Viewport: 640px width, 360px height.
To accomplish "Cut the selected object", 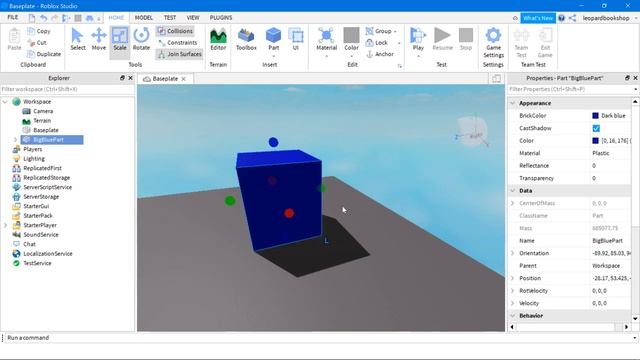I will click(x=37, y=42).
